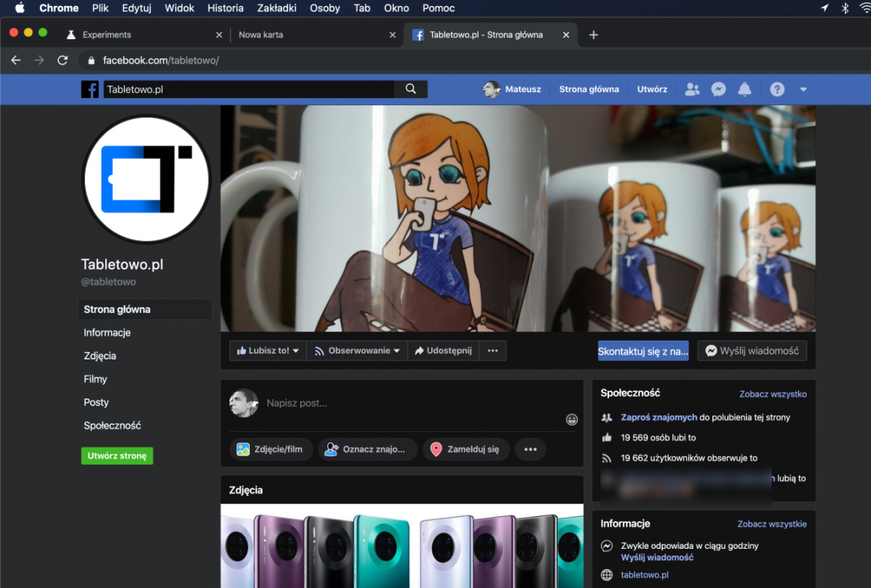Viewport: 871px width, 588px height.
Task: Click the Bluetooth icon in menu bar
Action: pos(845,8)
